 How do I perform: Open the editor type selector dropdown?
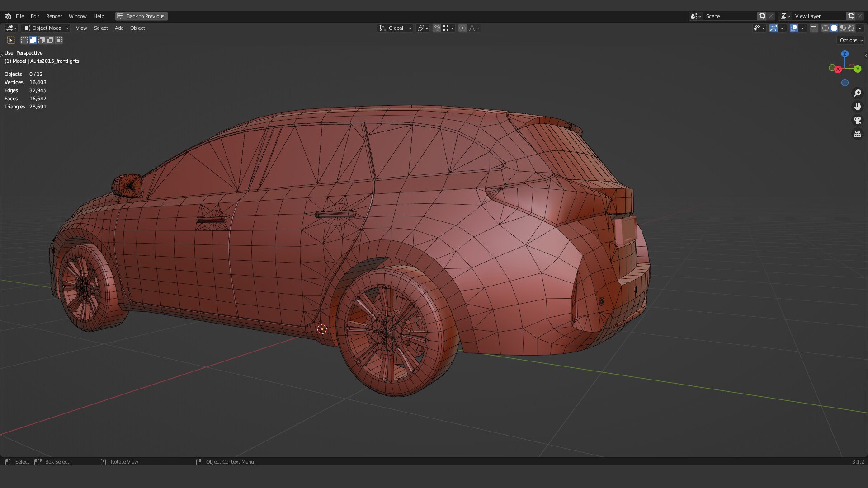[x=11, y=28]
